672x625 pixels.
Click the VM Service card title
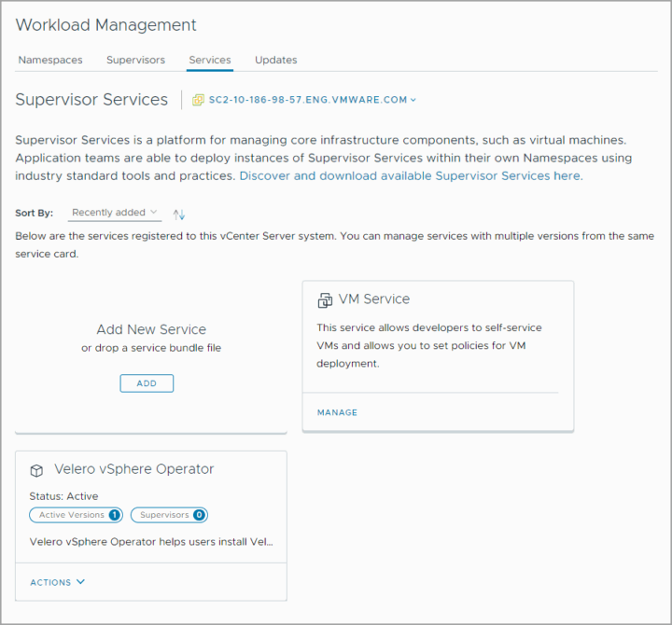[374, 299]
